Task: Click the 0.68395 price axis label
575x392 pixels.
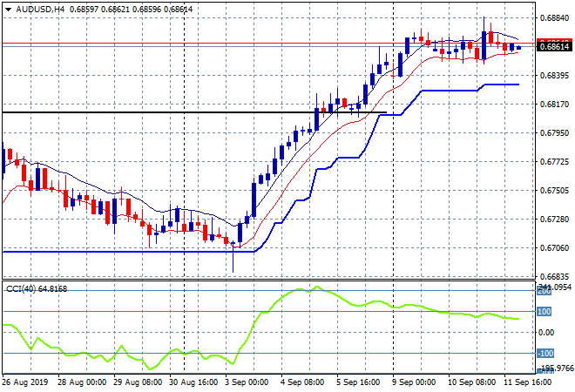Action: coord(554,76)
